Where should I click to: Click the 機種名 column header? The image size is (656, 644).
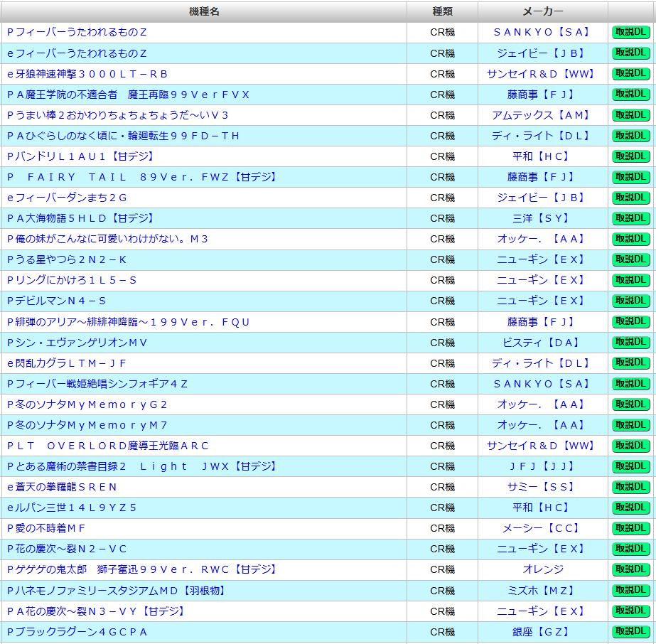coord(204,11)
